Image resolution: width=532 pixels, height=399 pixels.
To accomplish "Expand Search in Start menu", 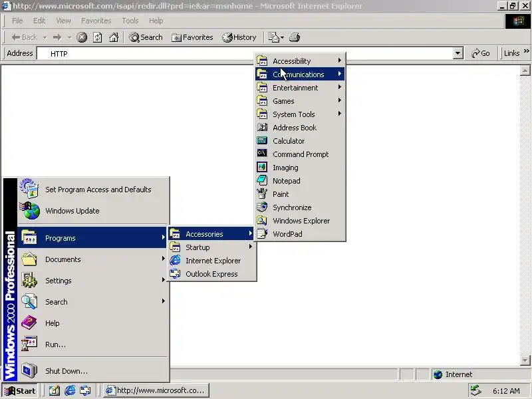I will (92, 302).
